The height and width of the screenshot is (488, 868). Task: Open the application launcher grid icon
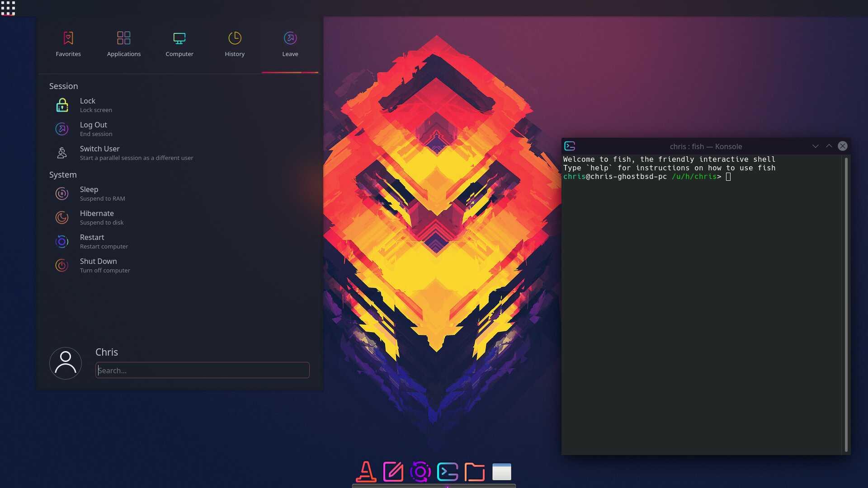point(8,8)
